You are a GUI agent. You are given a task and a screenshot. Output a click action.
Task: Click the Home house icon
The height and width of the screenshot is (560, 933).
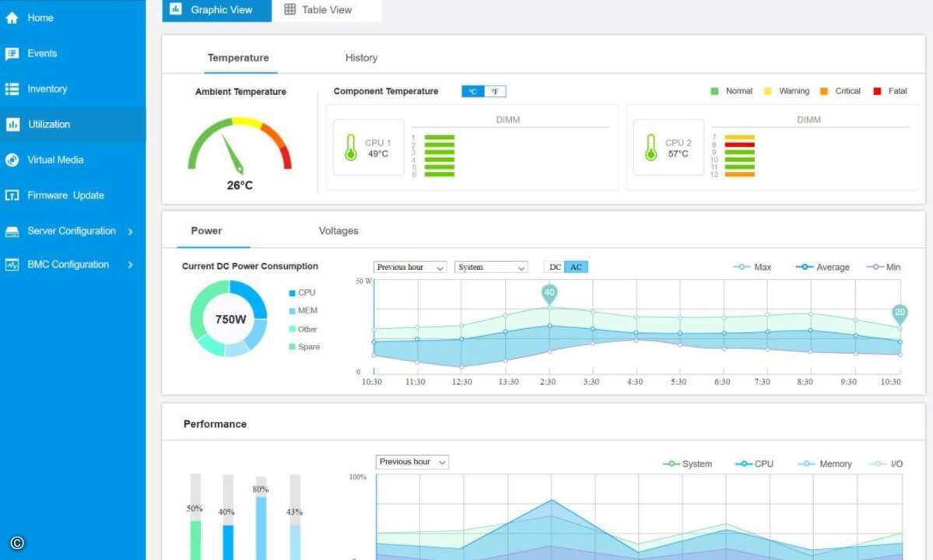(12, 18)
